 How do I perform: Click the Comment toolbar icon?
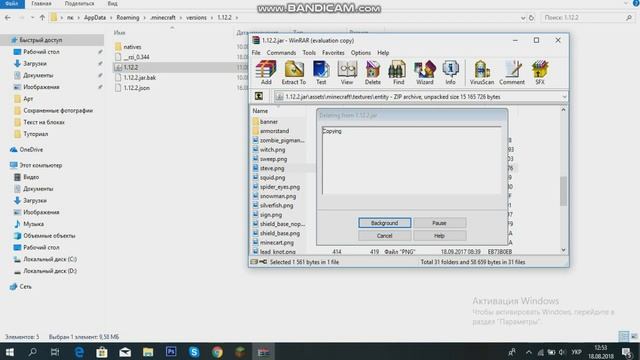[512, 73]
